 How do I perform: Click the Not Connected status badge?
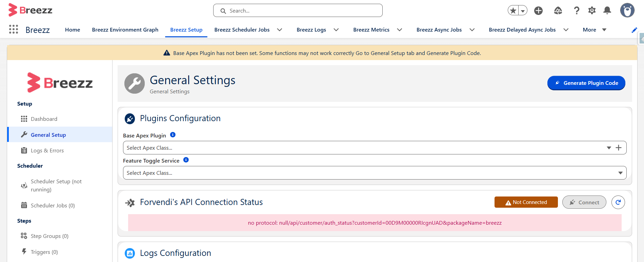pyautogui.click(x=526, y=202)
